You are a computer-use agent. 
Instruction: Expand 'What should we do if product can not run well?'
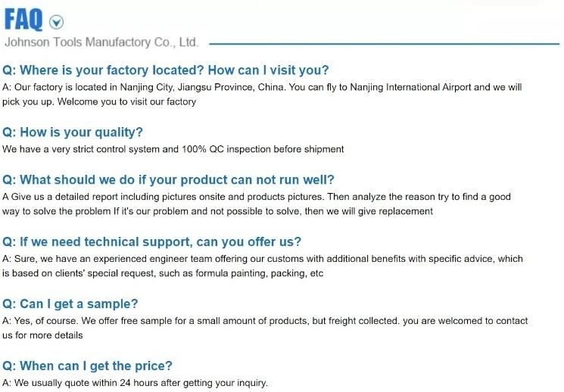click(x=168, y=179)
